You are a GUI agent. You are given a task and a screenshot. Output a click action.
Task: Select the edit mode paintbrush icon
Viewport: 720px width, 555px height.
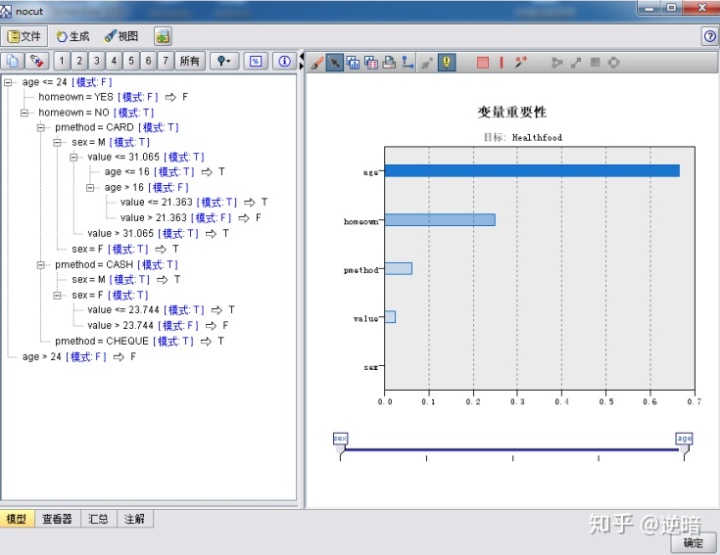[x=317, y=62]
